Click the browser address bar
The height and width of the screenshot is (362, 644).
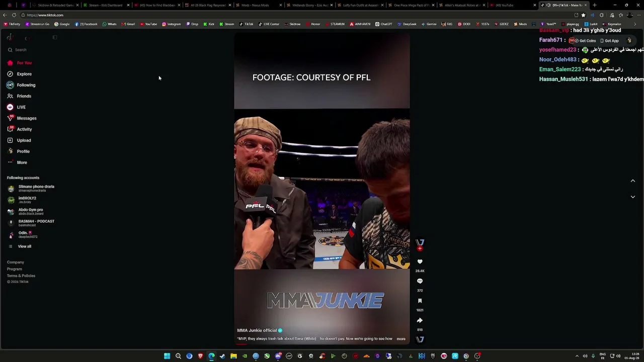tap(297, 15)
